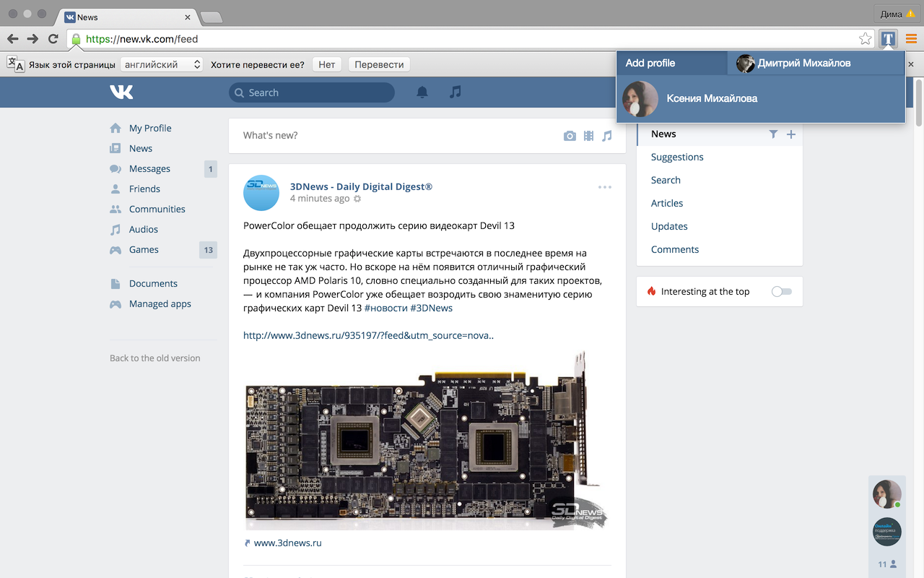Click the Дима Chrome profile button
This screenshot has height=578, width=924.
point(897,14)
